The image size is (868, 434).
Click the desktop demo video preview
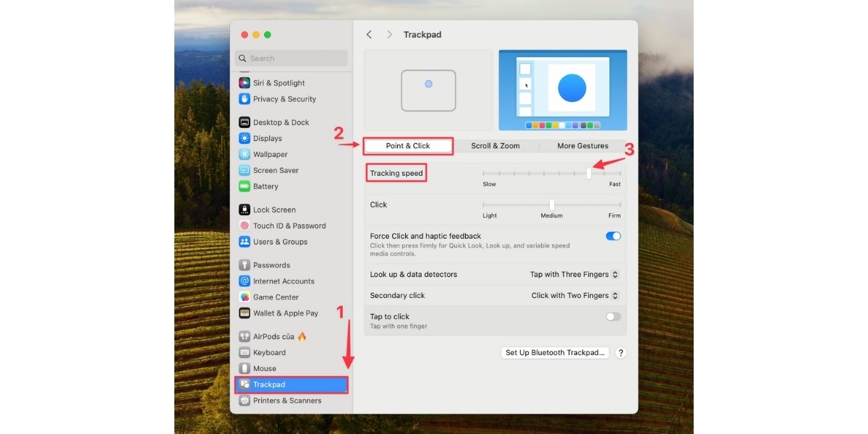coord(563,90)
